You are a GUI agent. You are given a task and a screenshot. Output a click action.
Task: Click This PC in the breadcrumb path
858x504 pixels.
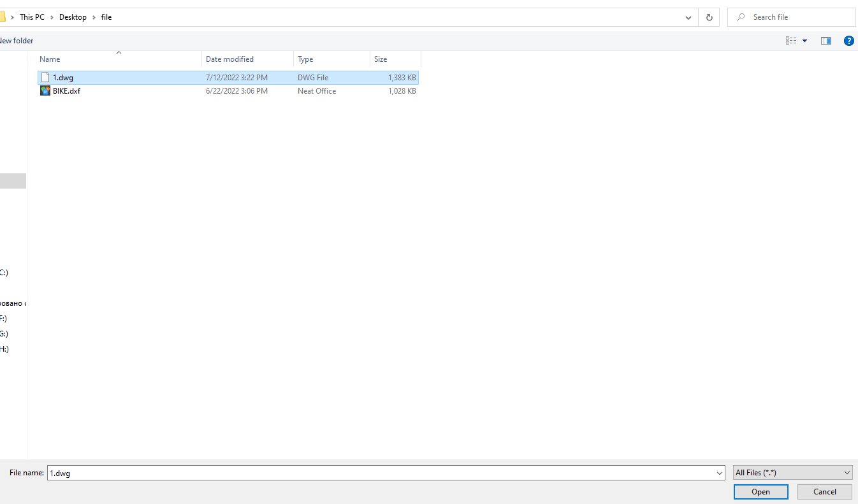click(32, 17)
